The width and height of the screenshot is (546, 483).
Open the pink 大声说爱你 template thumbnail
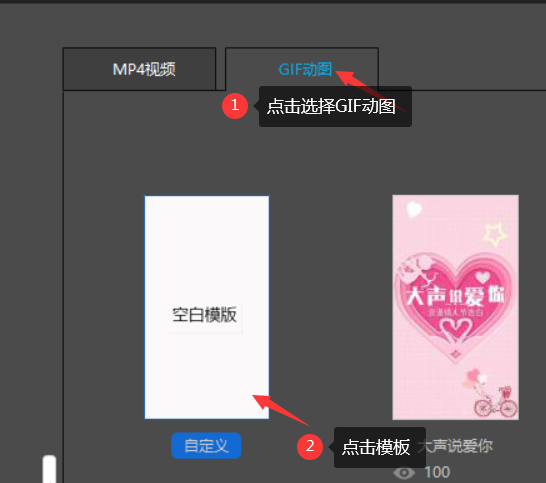(455, 307)
